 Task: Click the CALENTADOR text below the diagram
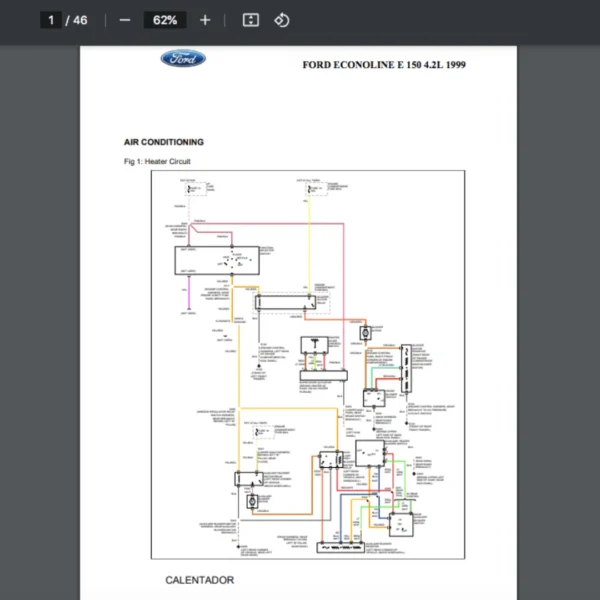coord(200,580)
